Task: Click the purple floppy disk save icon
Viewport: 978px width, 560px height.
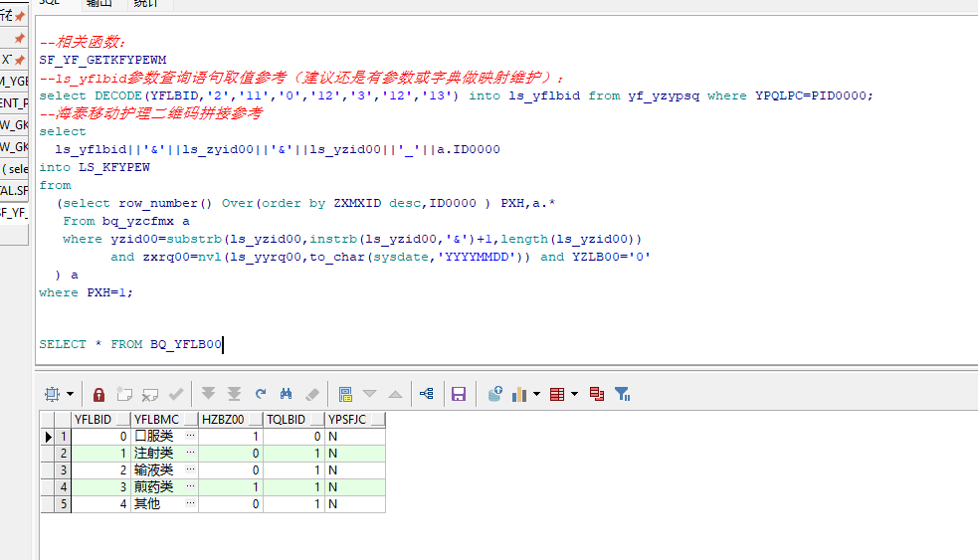Action: point(459,394)
